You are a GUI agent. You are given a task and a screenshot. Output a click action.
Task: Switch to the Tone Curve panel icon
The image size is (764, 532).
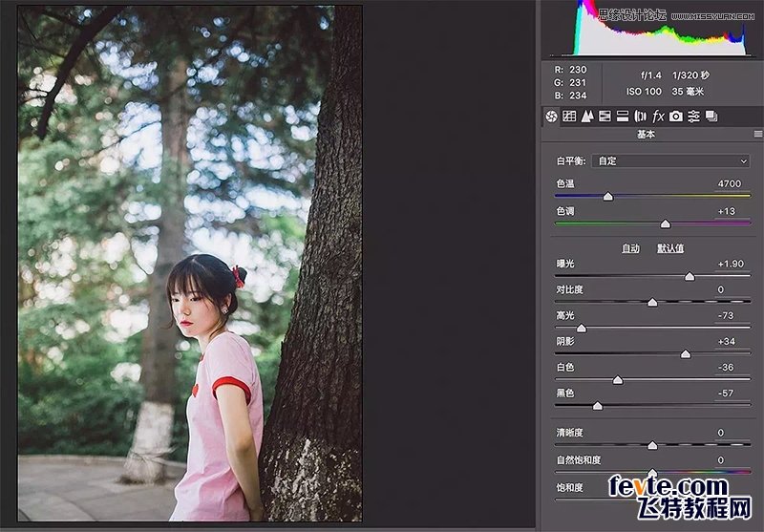click(x=569, y=116)
